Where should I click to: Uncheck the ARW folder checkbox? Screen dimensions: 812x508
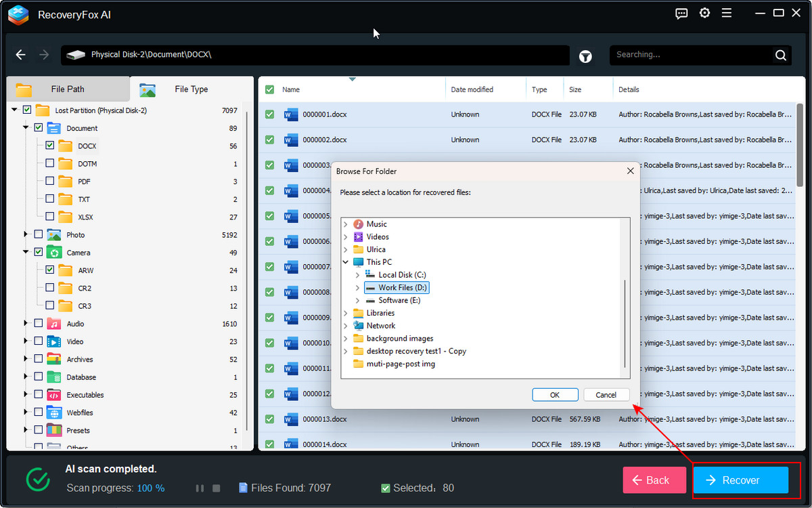pyautogui.click(x=50, y=270)
